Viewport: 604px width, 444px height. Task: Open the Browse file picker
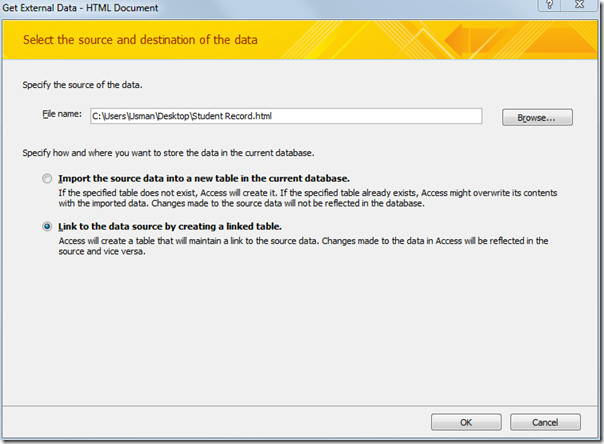point(537,117)
